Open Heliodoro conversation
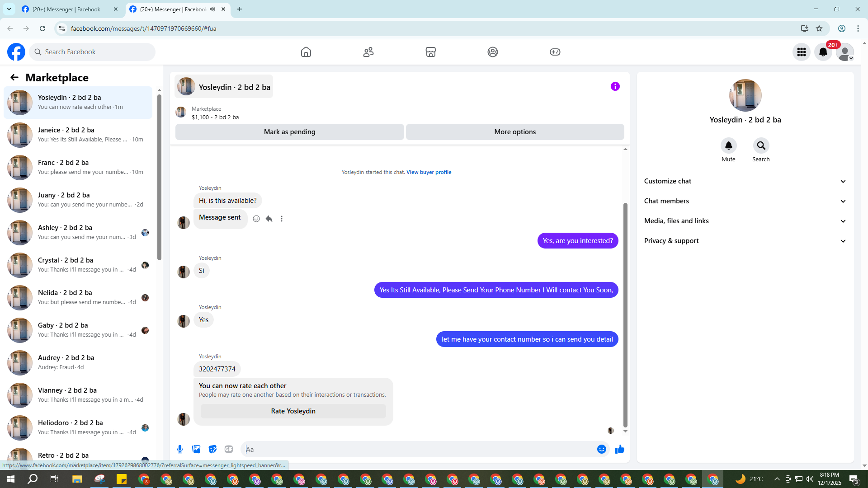Image resolution: width=868 pixels, height=488 pixels. click(78, 428)
